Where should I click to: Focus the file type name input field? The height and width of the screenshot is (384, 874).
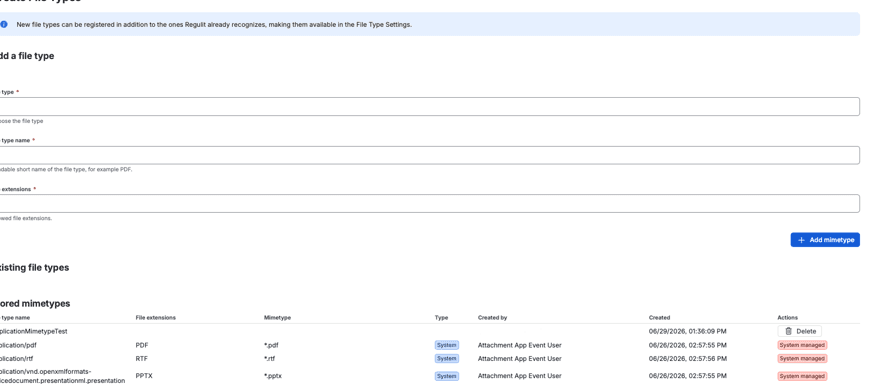[x=430, y=155]
